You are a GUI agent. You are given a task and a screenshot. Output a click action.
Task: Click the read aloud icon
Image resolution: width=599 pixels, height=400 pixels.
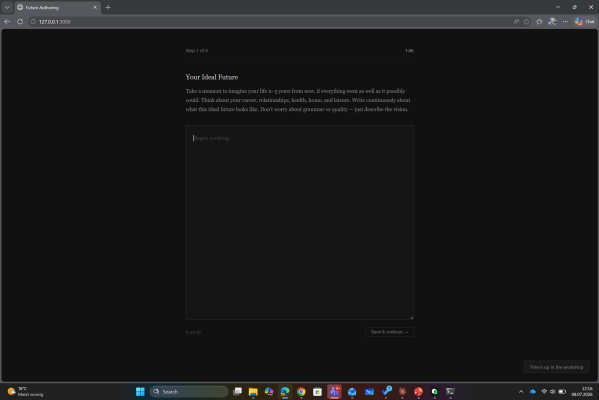[516, 22]
